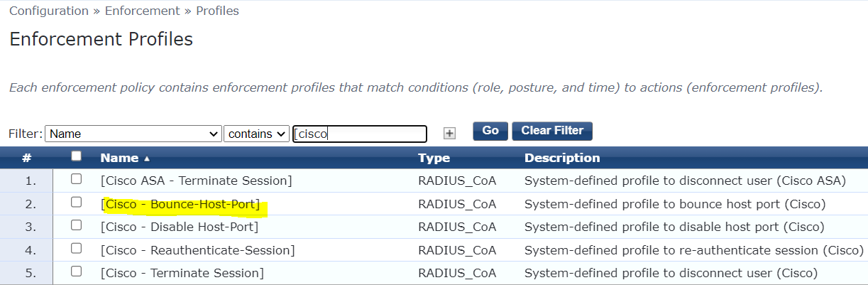Sort by the Type column header
Viewport: 868px width, 285px height.
[x=434, y=158]
